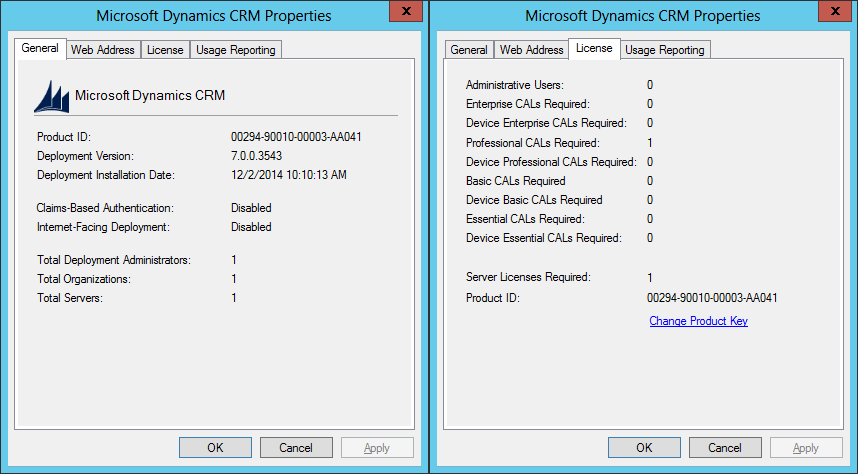Select General tab in right dialog
The width and height of the screenshot is (858, 474).
click(469, 50)
